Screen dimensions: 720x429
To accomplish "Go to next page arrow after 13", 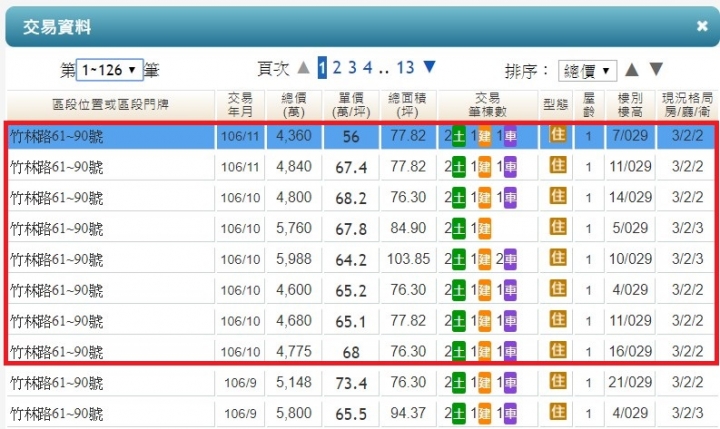I will pos(429,67).
